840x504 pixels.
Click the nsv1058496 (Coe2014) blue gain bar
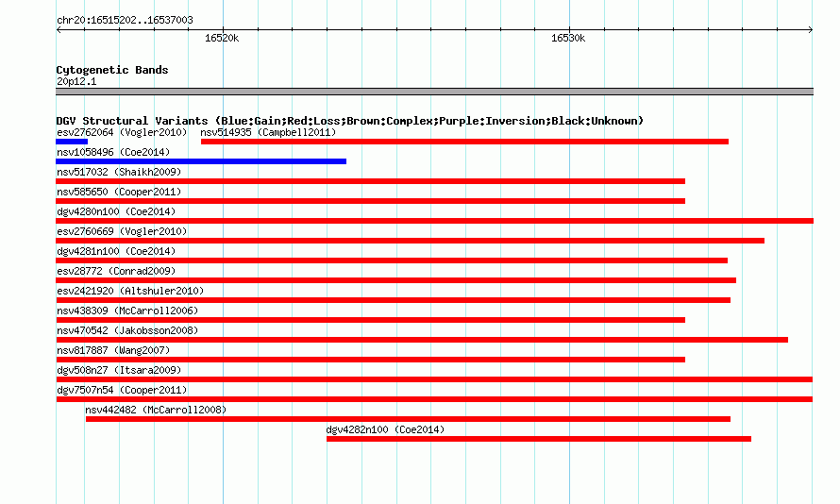coord(201,161)
